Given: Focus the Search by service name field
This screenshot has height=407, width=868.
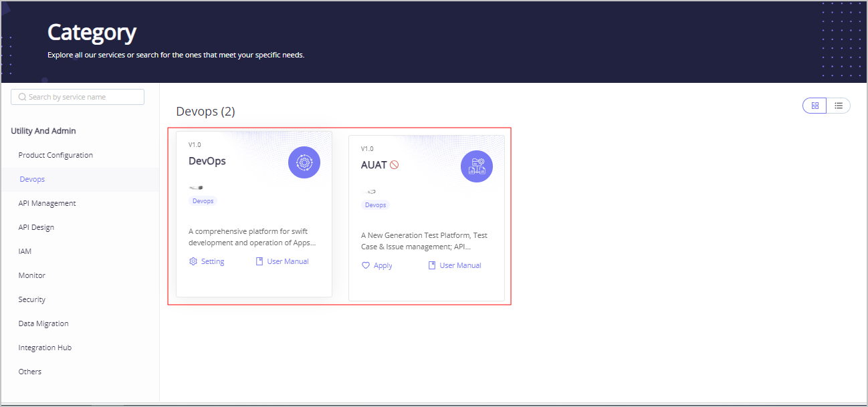Looking at the screenshot, I should point(78,97).
